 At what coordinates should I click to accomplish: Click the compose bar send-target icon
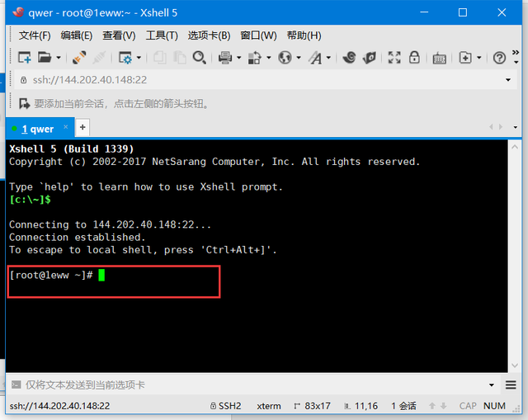[x=16, y=385]
